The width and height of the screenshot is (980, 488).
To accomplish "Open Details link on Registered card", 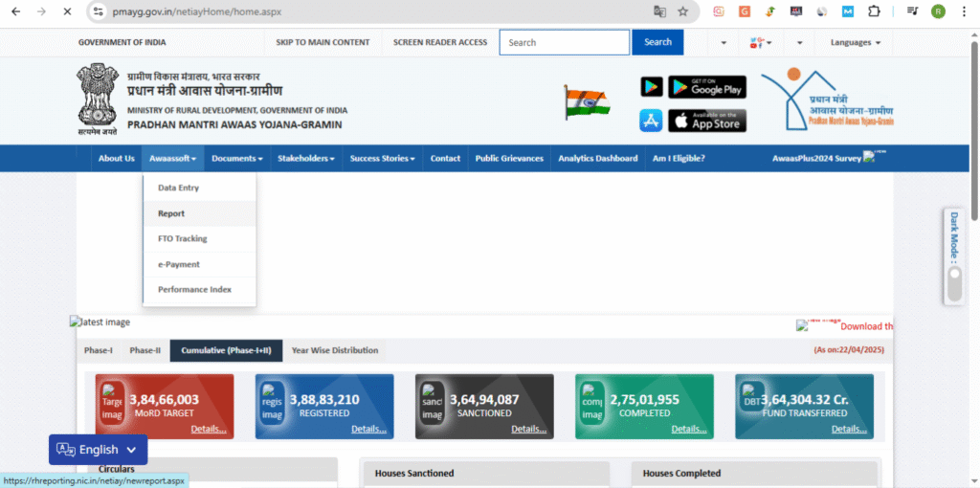I will (368, 430).
